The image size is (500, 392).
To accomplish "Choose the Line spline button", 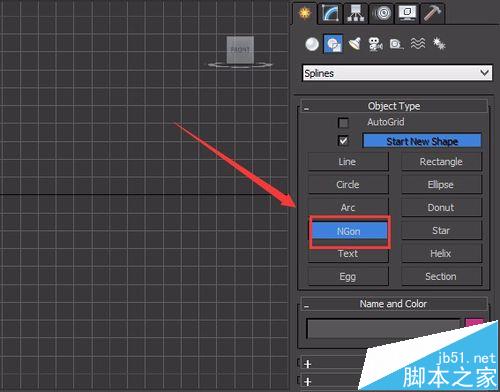I will (348, 162).
